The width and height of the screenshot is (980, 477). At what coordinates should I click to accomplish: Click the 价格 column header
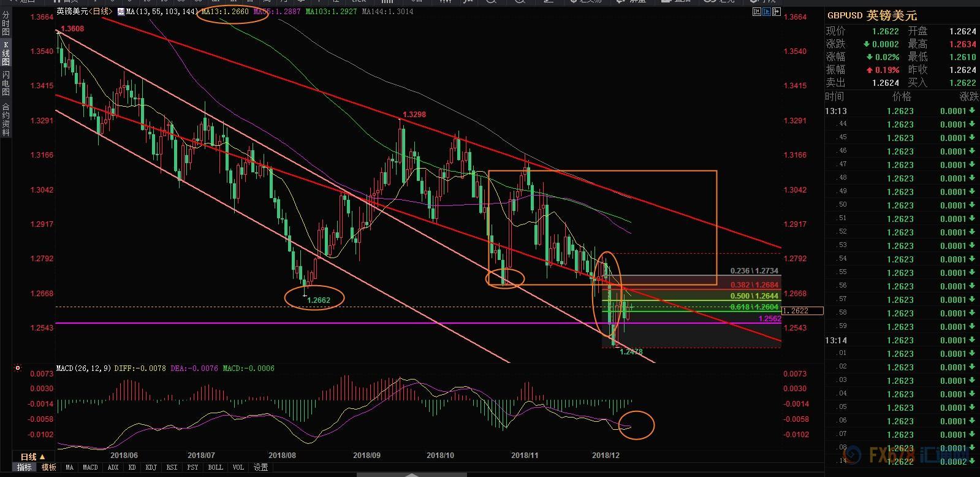click(x=902, y=96)
